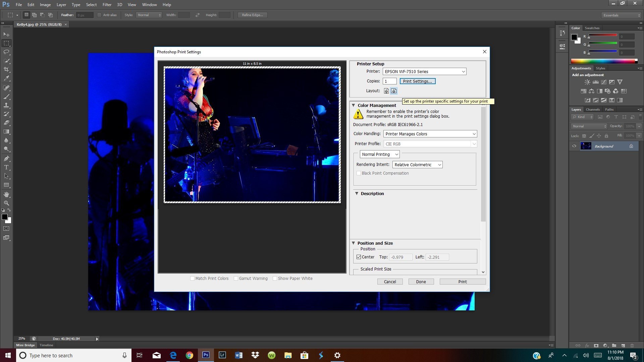Select the Crop tool
644x362 pixels.
pos(6,69)
